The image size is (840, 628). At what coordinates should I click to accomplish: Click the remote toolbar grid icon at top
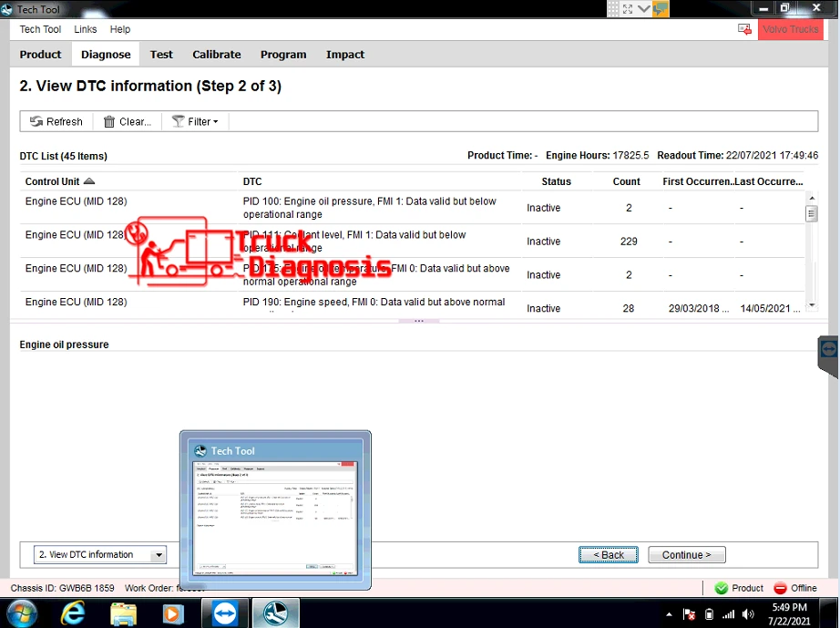click(x=613, y=8)
